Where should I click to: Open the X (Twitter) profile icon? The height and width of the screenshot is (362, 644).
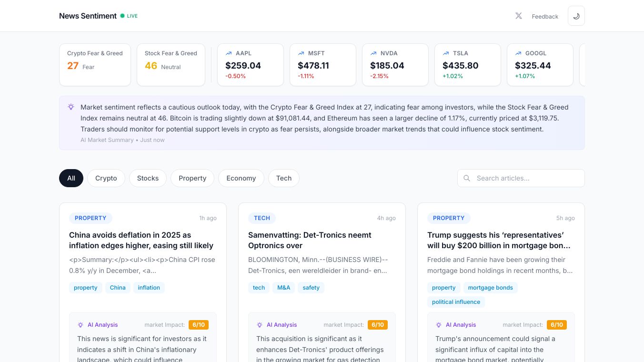tap(518, 16)
